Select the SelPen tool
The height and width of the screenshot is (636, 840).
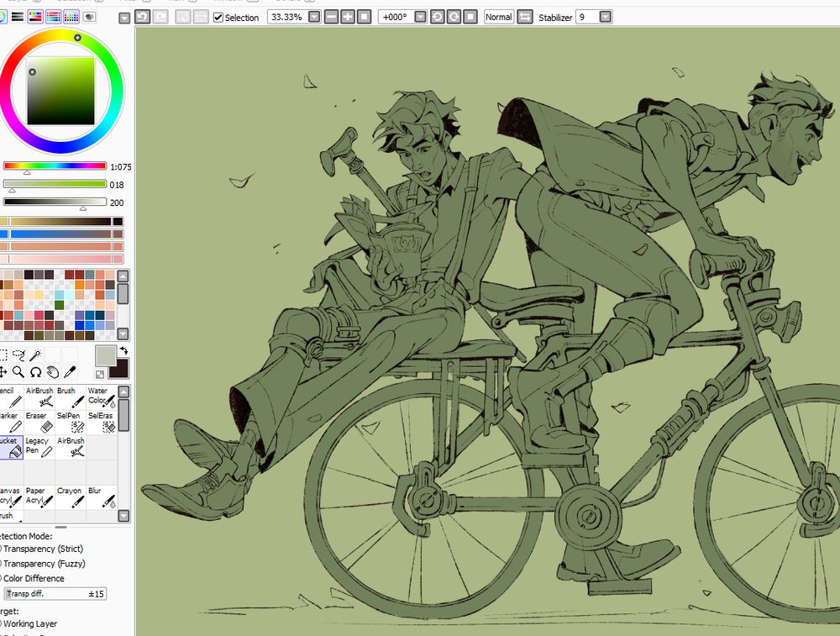point(71,423)
